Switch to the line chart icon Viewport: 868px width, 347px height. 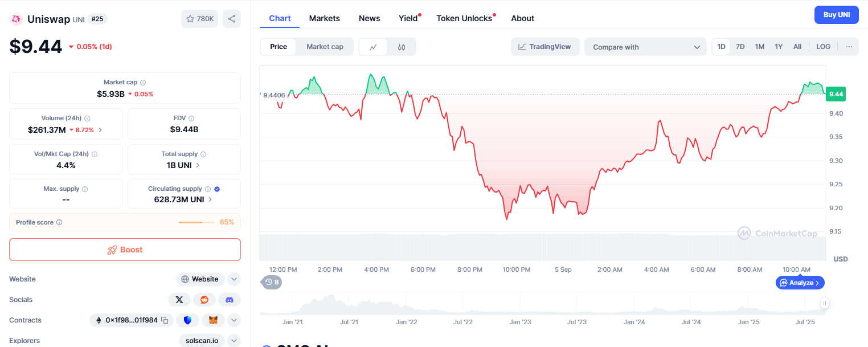[373, 47]
